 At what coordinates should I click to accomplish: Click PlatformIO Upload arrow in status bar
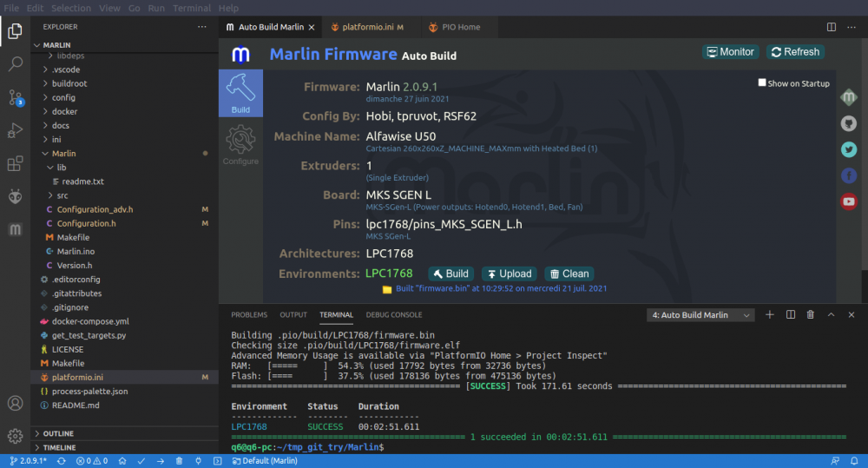click(x=160, y=461)
